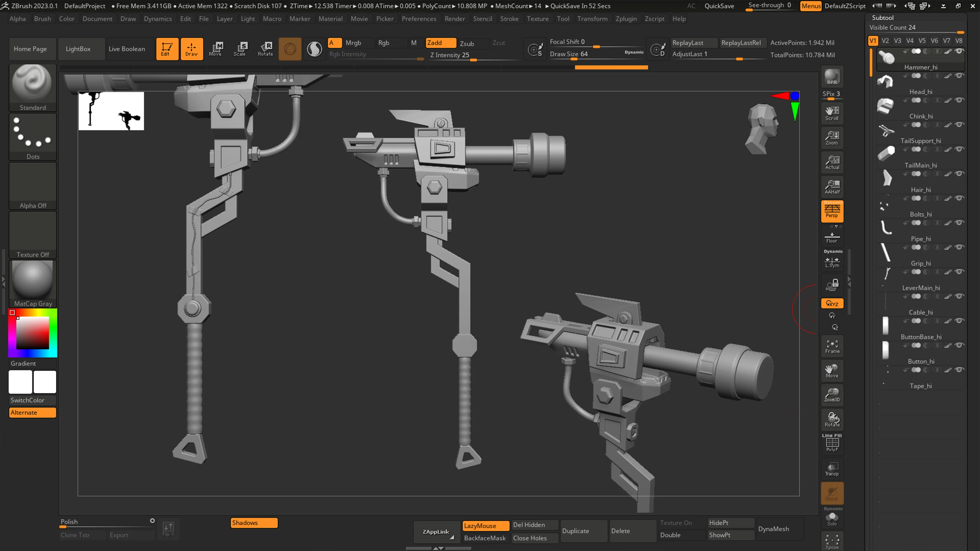
Task: Click the camera head orientation widget
Action: (x=762, y=129)
